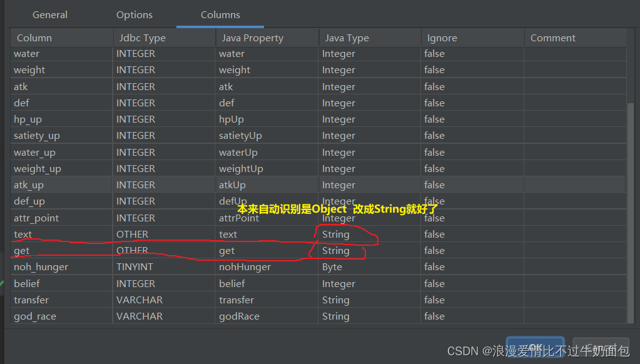Image resolution: width=640 pixels, height=364 pixels.
Task: Select the 'atk' column name cell
Action: click(62, 86)
